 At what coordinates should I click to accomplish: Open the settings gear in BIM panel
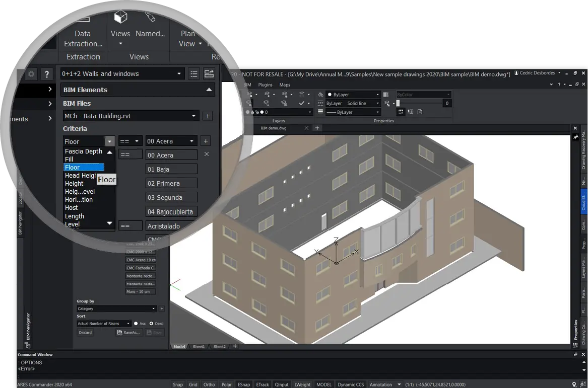(31, 74)
